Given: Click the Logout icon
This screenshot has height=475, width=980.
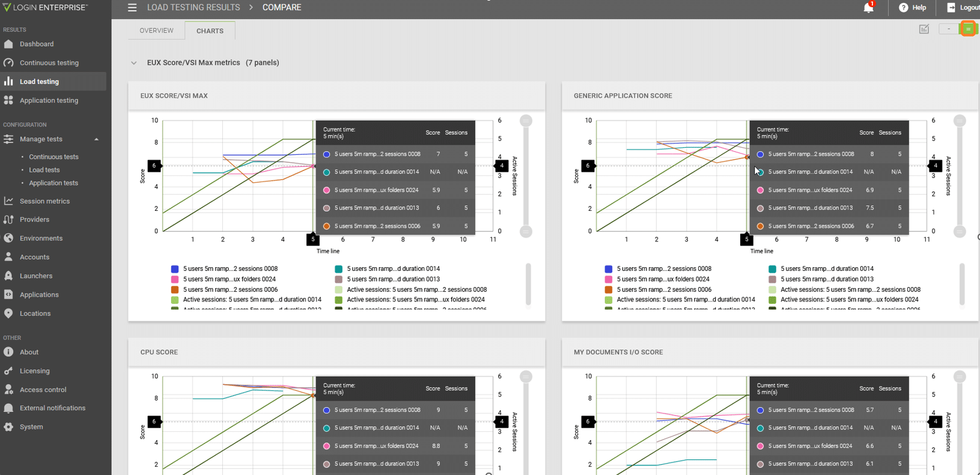Looking at the screenshot, I should click(951, 8).
